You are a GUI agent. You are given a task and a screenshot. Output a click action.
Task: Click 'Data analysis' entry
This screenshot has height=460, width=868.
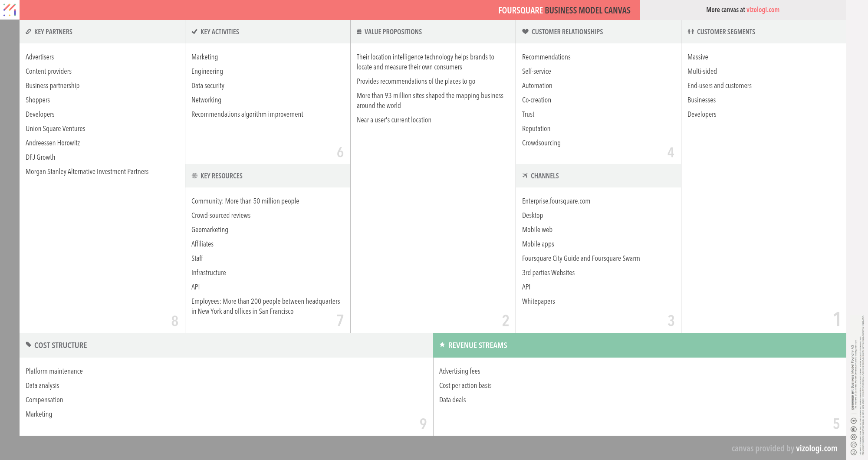[x=42, y=385]
